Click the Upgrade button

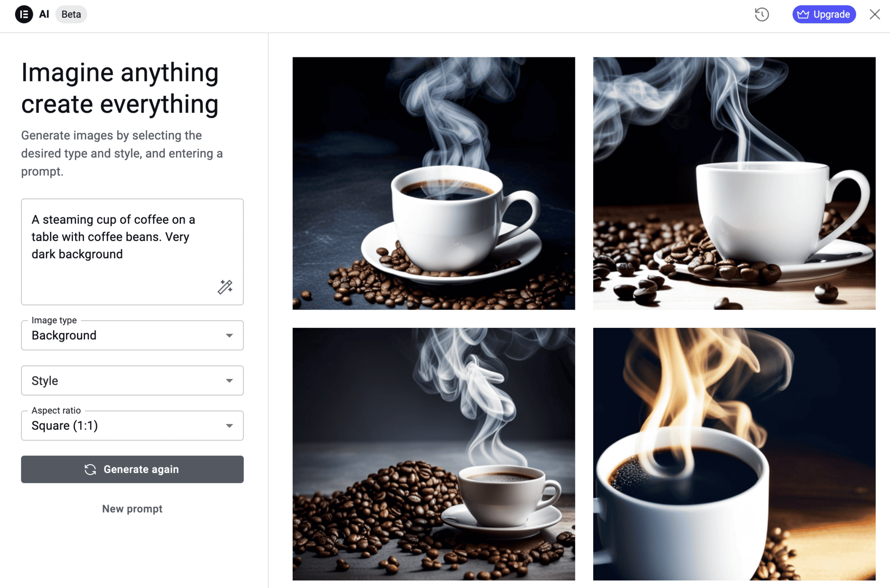point(824,14)
